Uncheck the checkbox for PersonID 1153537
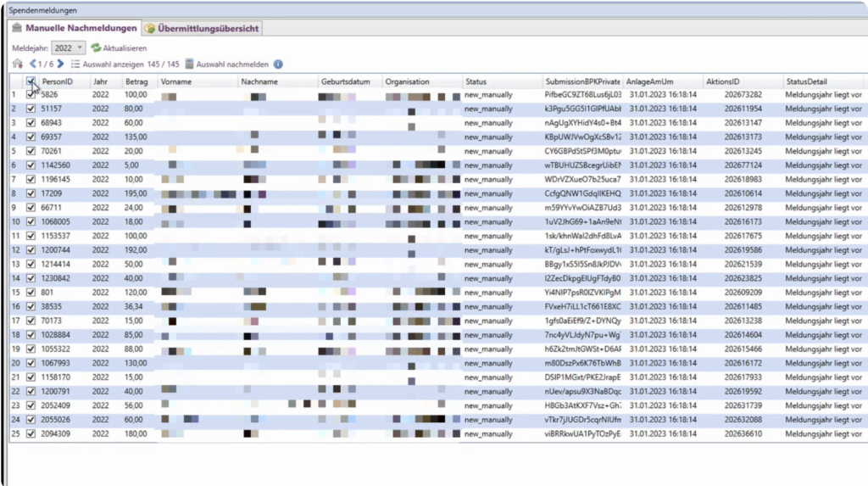Image resolution: width=868 pixels, height=486 pixels. coord(31,236)
